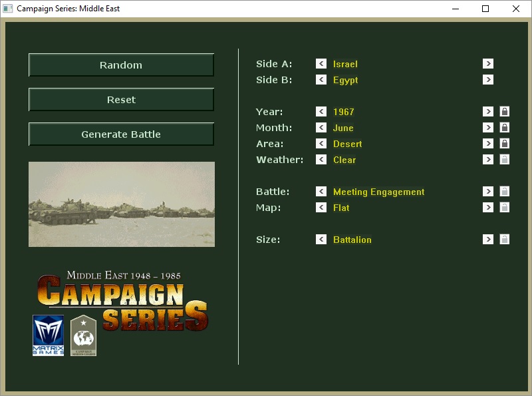Click the Flat map value

(x=341, y=208)
